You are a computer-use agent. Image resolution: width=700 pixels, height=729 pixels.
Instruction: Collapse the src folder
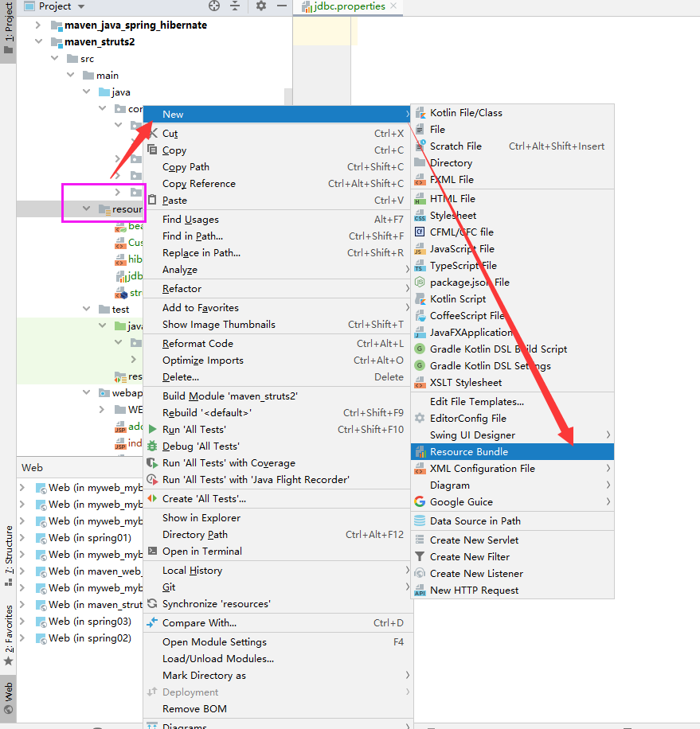tap(55, 59)
